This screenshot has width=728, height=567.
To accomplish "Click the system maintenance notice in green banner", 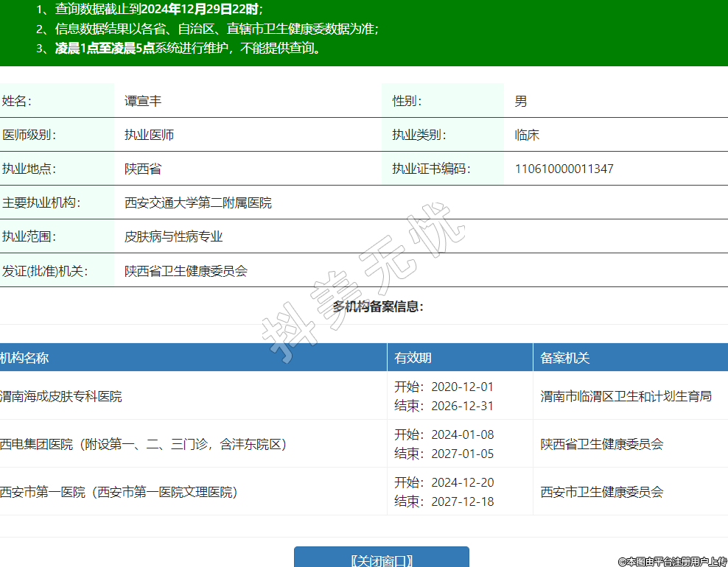I will [188, 49].
